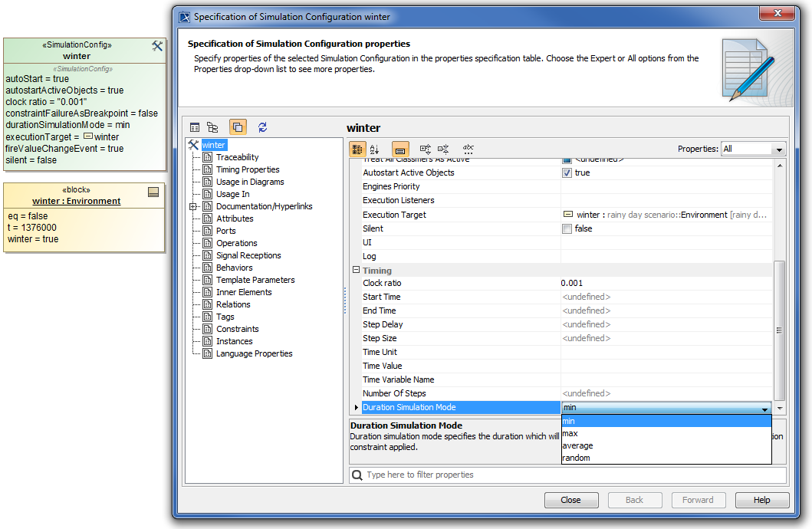This screenshot has height=529, width=812.
Task: Collapse the Timing section
Action: coord(356,270)
